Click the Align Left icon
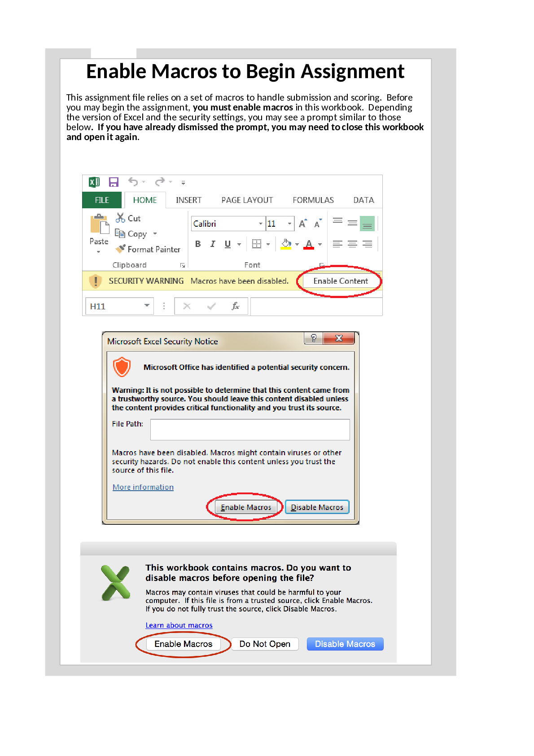The width and height of the screenshot is (534, 756). (x=337, y=244)
